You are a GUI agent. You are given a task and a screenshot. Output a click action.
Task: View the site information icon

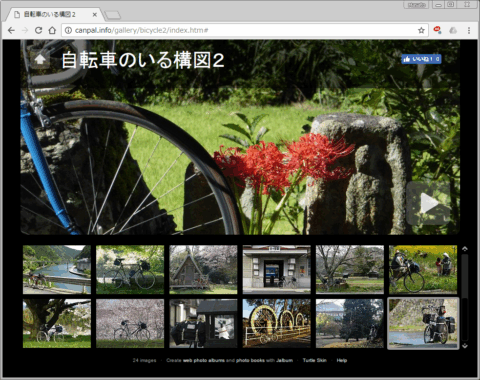click(68, 30)
